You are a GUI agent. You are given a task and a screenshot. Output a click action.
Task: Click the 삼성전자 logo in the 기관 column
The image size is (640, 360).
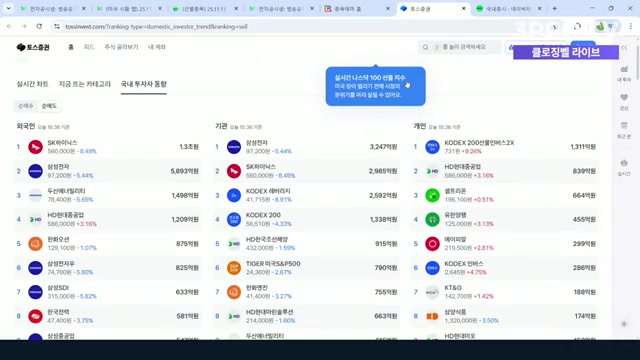coord(234,147)
